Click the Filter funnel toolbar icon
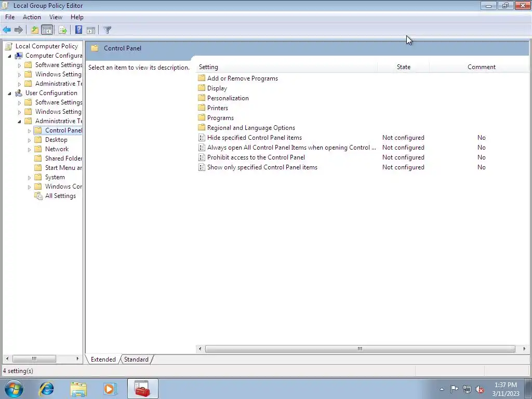 pos(107,30)
